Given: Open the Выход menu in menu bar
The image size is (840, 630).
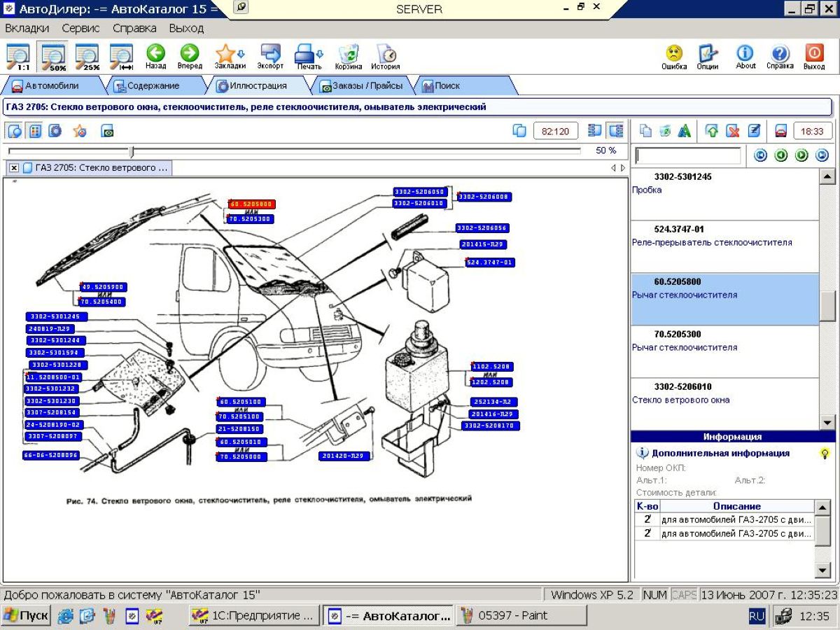Looking at the screenshot, I should click(x=186, y=29).
